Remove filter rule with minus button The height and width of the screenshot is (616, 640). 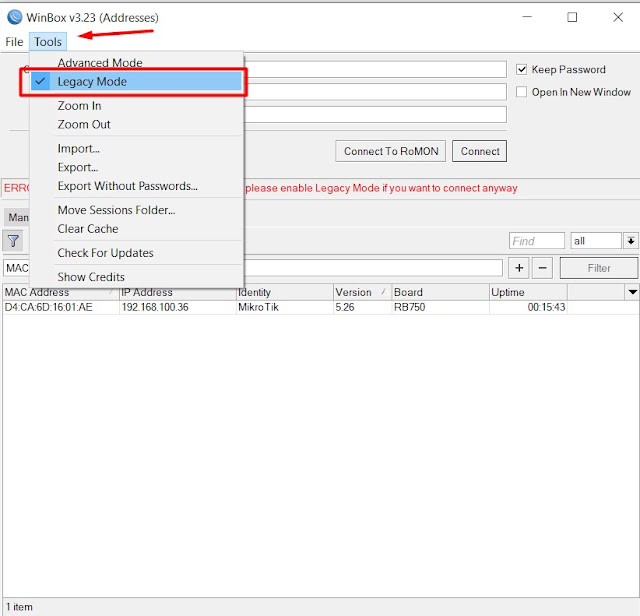coord(542,268)
